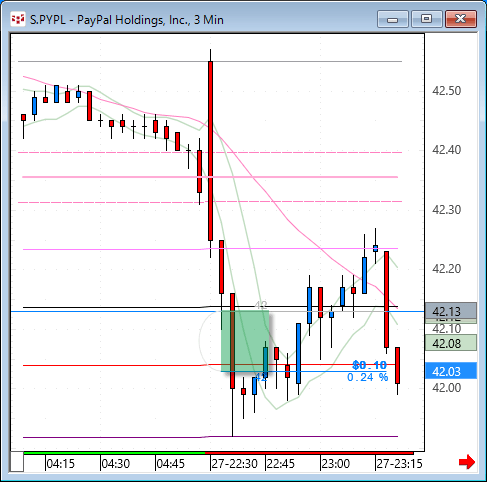Click the purple horizontal line at chart bottom
Viewport: 487px width, 482px height.
pyautogui.click(x=210, y=437)
